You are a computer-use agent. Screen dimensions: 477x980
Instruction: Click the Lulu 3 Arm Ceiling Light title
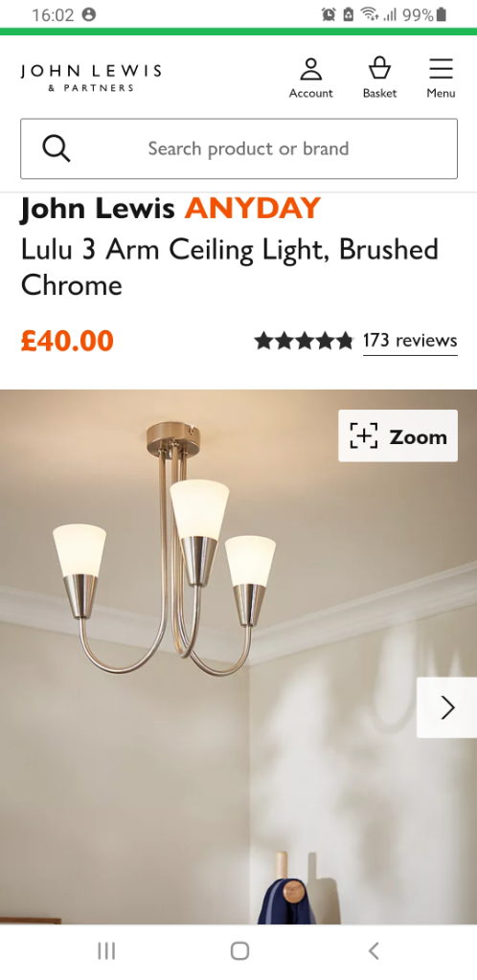tap(230, 268)
